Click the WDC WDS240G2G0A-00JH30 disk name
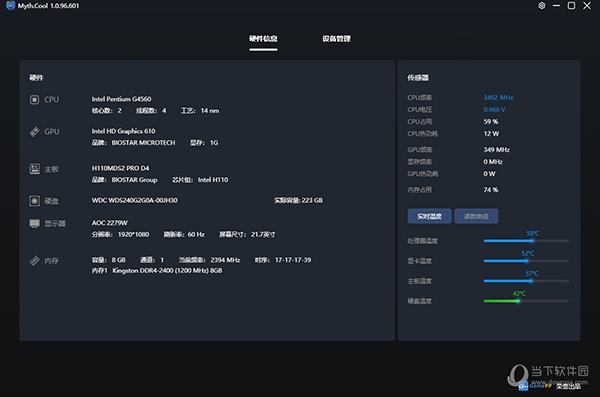Screen dimensions: 600x397 pyautogui.click(x=134, y=200)
